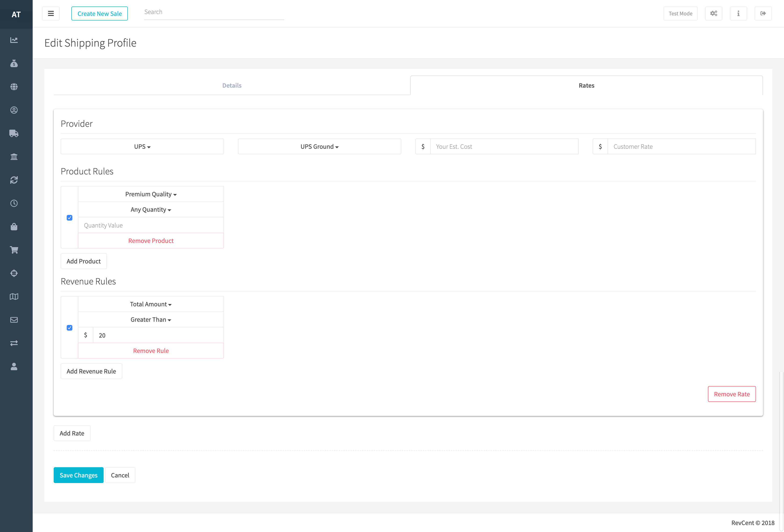Click the logout icon in top right
Screen dimensions: 784x532
763,14
